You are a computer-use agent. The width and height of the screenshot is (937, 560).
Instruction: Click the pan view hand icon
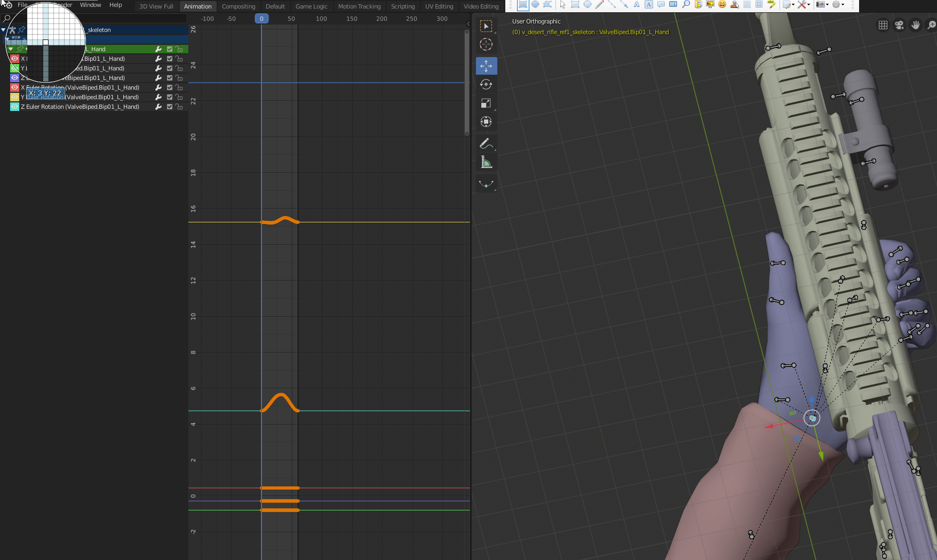tap(916, 25)
